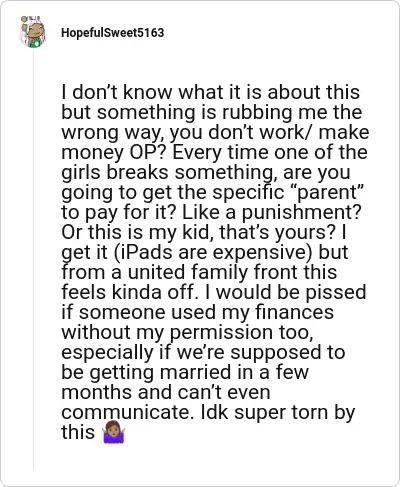Image resolution: width=400 pixels, height=487 pixels.
Task: Click the word "punishment?" in the comment
Action: coord(302,212)
